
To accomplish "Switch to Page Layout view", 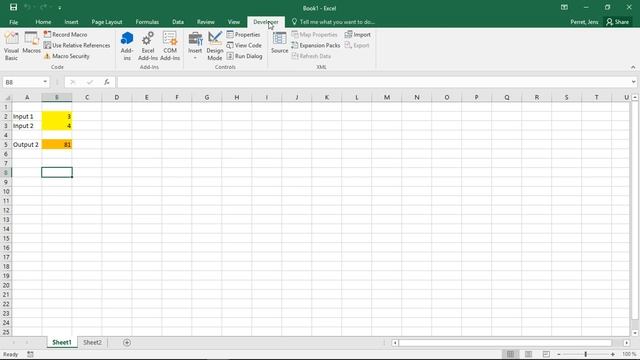I will 528,354.
